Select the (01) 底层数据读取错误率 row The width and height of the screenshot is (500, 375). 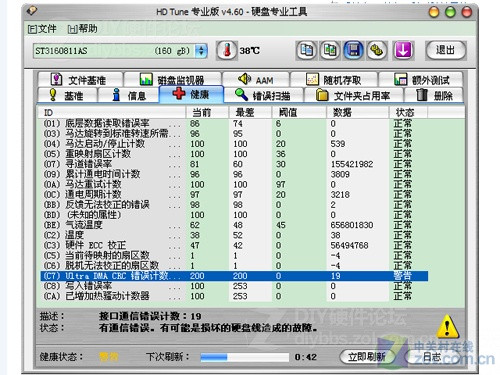tap(234, 123)
